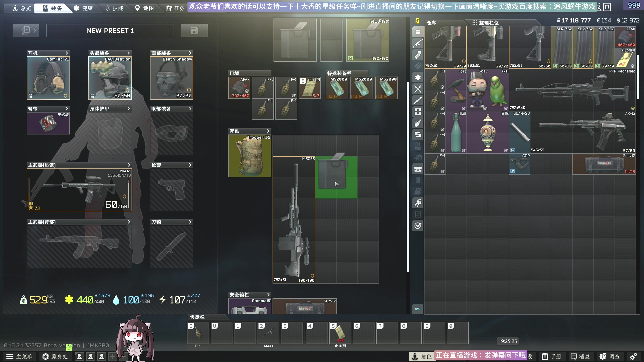Click first group member avatar icon
The height and width of the screenshot is (362, 644).
tap(79, 356)
